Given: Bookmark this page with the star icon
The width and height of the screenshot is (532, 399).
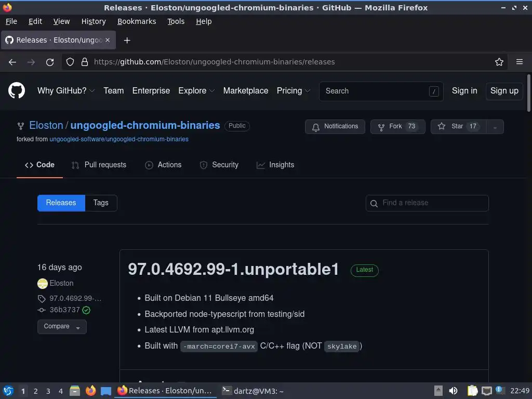Looking at the screenshot, I should click(x=499, y=62).
